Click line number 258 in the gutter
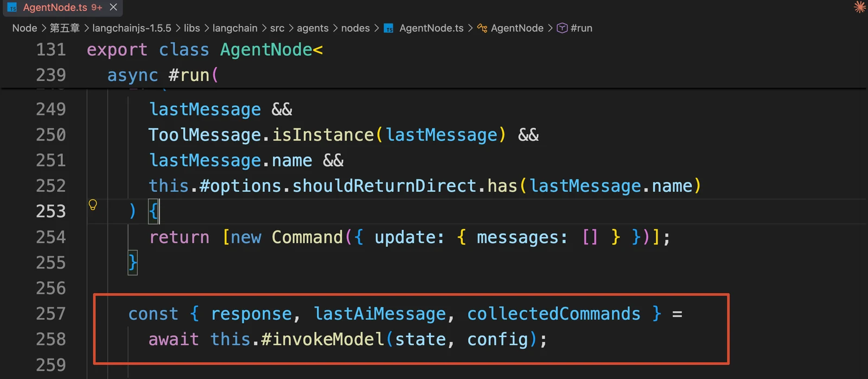 [x=51, y=339]
